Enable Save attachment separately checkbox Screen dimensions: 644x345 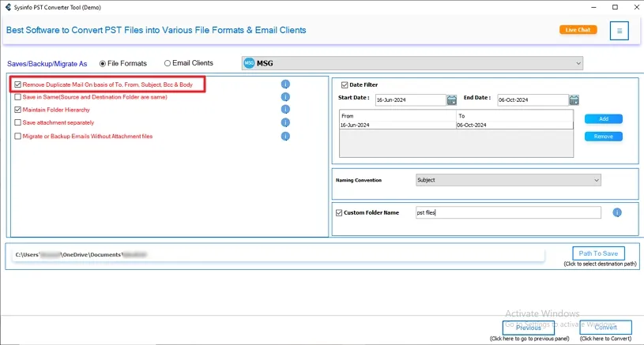pyautogui.click(x=17, y=122)
